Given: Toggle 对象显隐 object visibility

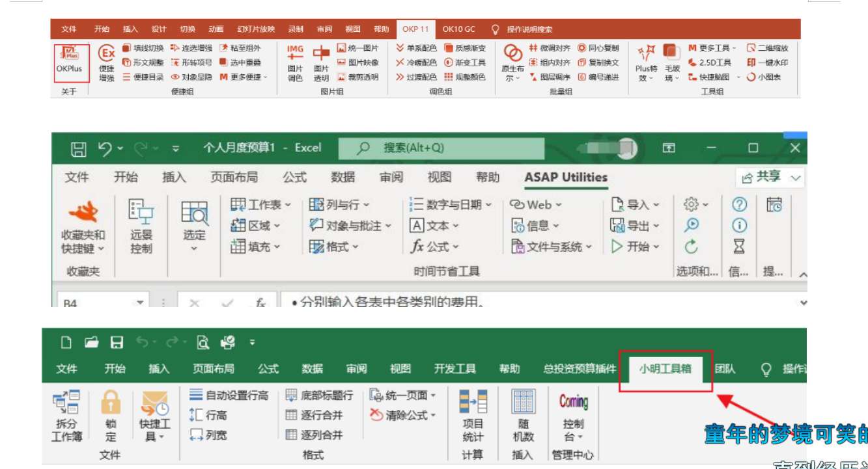Looking at the screenshot, I should pos(191,77).
